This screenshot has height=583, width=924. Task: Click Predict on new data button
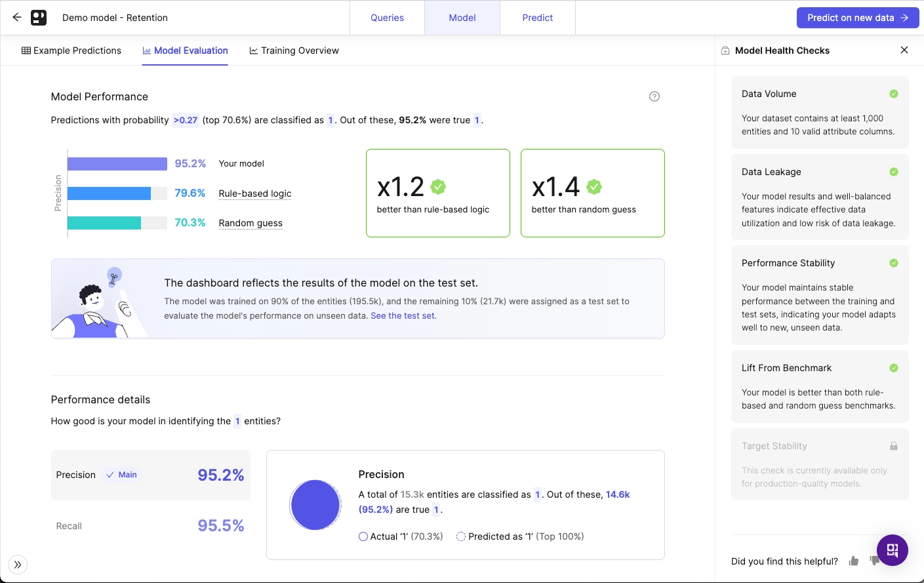(x=857, y=18)
